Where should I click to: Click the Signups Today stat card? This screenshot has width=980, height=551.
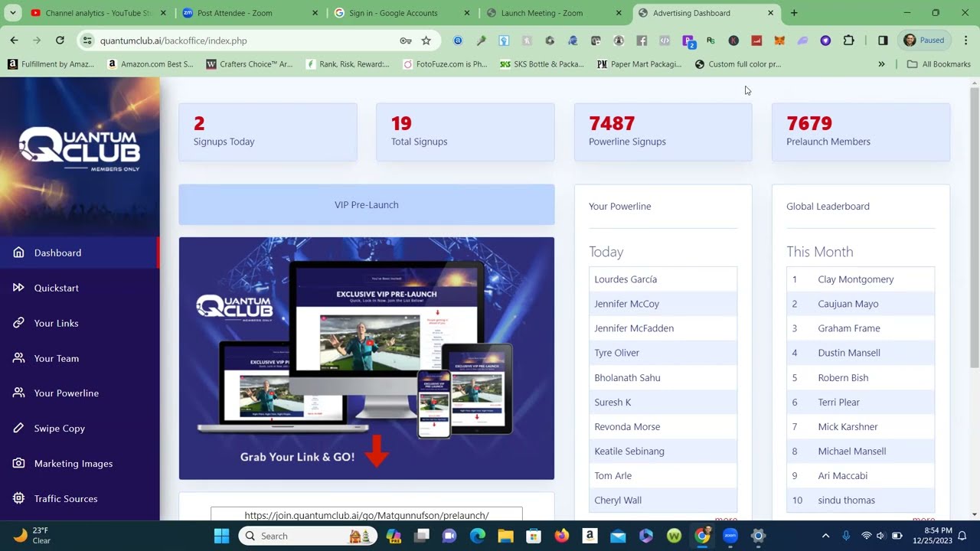click(x=268, y=132)
